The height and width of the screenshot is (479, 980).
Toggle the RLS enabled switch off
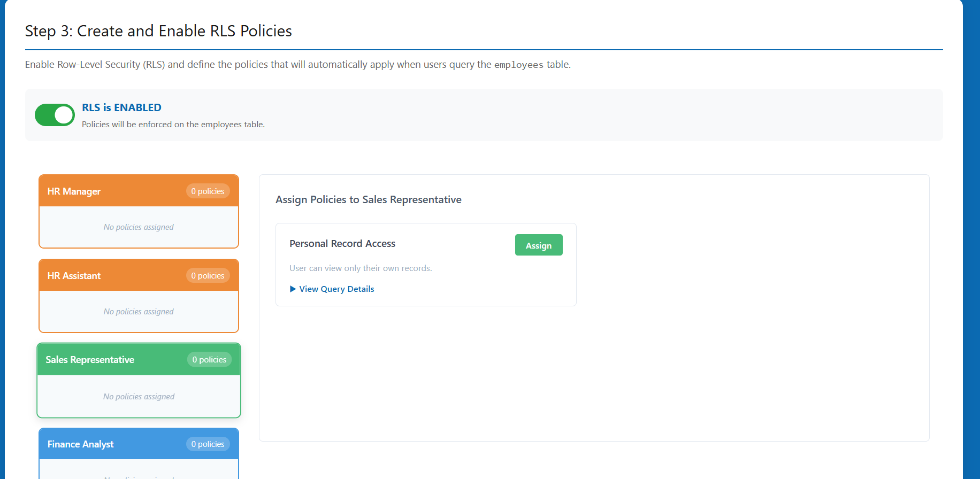pos(55,115)
